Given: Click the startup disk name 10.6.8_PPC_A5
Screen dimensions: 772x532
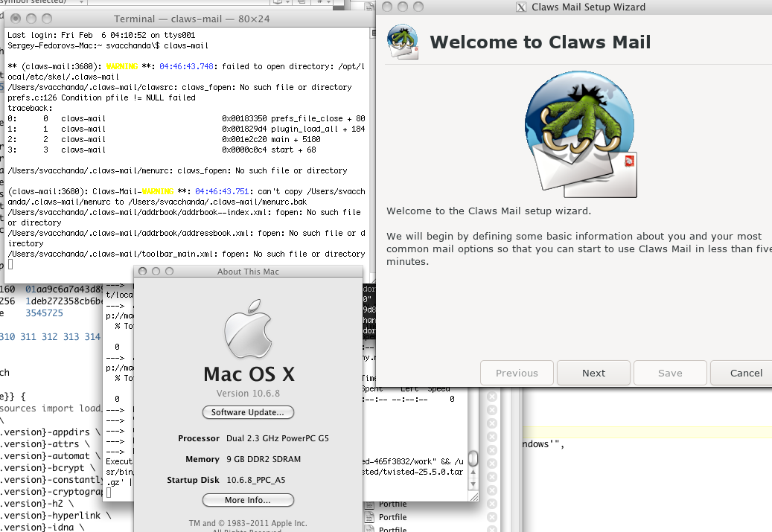Looking at the screenshot, I should pyautogui.click(x=255, y=480).
